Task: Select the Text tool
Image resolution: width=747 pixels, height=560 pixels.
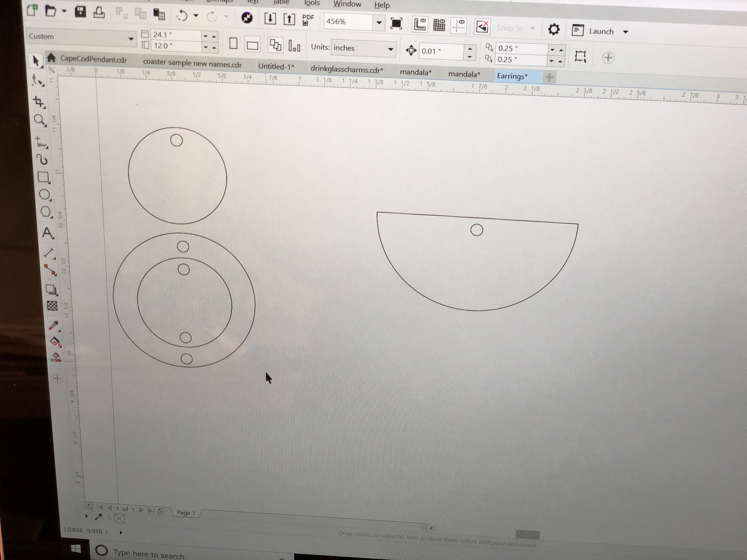Action: click(48, 233)
